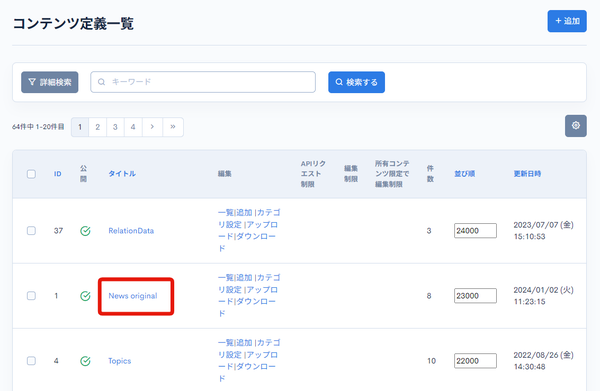This screenshot has height=391, width=600.
Task: Tick the select-all checkbox in the table header
Action: pyautogui.click(x=31, y=174)
